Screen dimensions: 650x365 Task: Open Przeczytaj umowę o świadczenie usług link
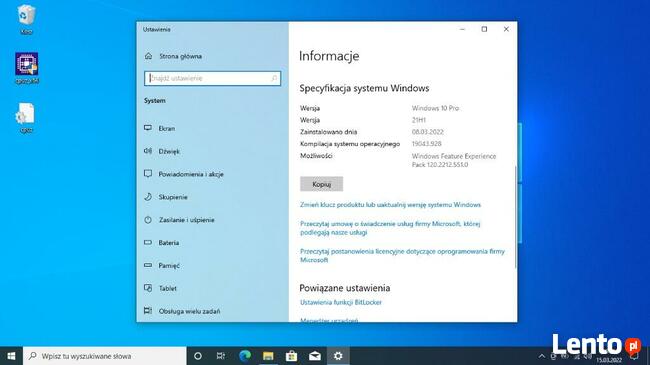(390, 228)
